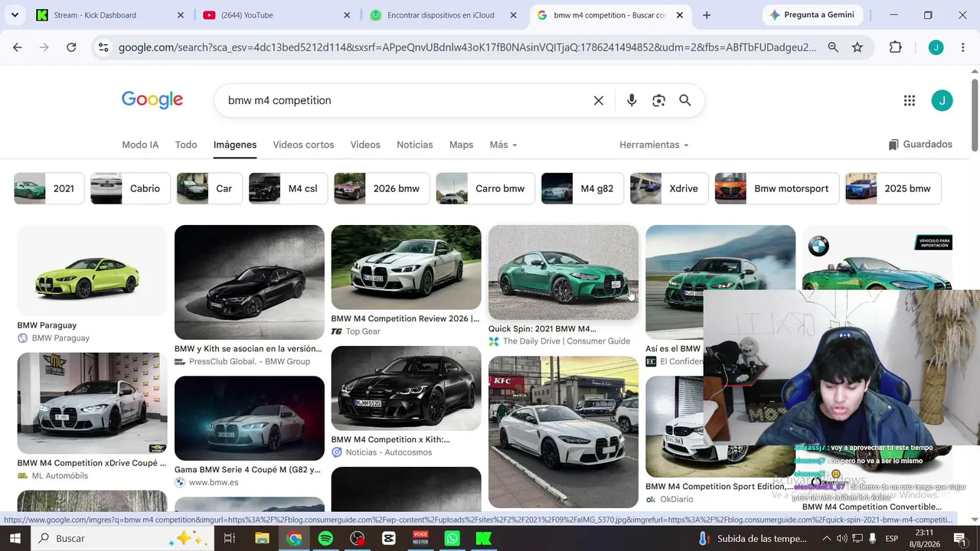Clear the search box with the X icon
This screenshot has width=980, height=551.
tap(599, 100)
